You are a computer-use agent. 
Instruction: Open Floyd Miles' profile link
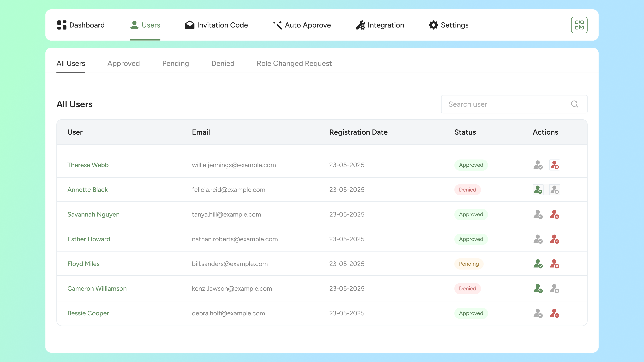(x=84, y=264)
